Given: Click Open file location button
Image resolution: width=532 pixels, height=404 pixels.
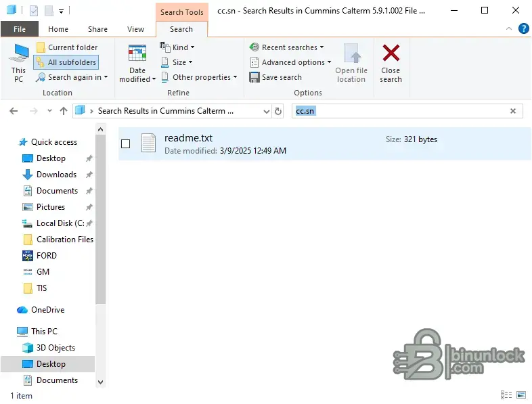Looking at the screenshot, I should pyautogui.click(x=351, y=64).
